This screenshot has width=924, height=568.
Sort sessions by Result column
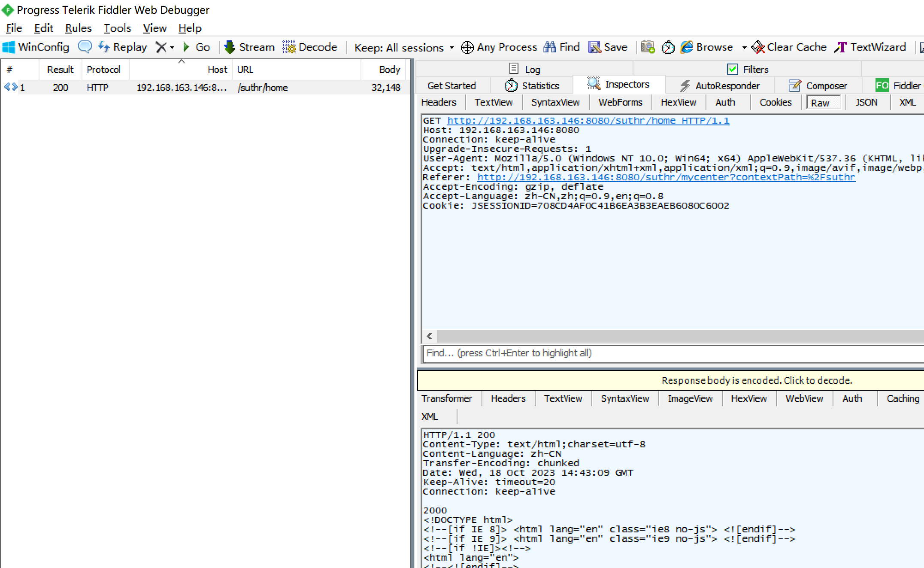coord(61,70)
